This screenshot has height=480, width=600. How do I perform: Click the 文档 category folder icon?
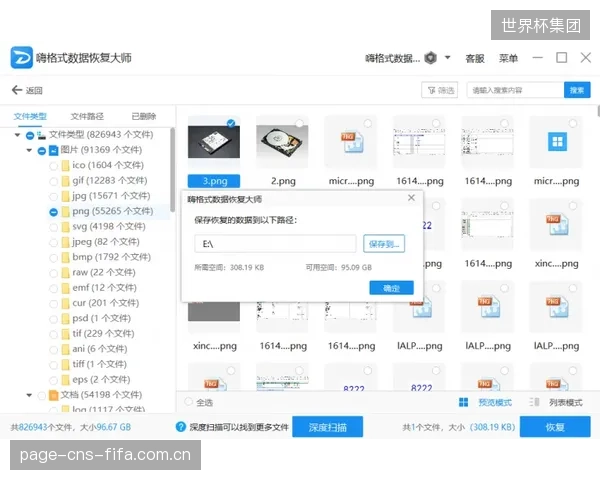point(54,395)
